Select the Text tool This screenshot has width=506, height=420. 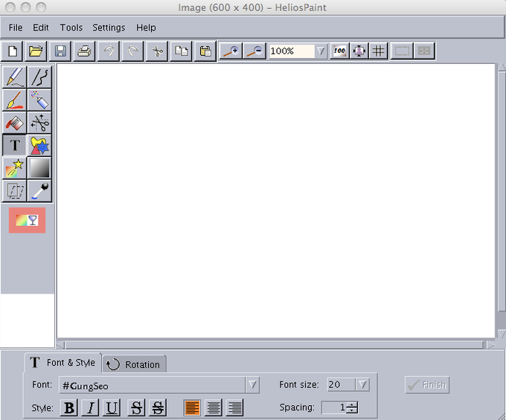(x=15, y=146)
